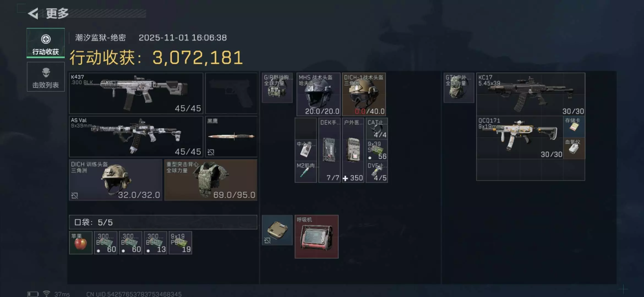
Task: Select the QCQ171 9x19mm submachine gun
Action: 520,137
